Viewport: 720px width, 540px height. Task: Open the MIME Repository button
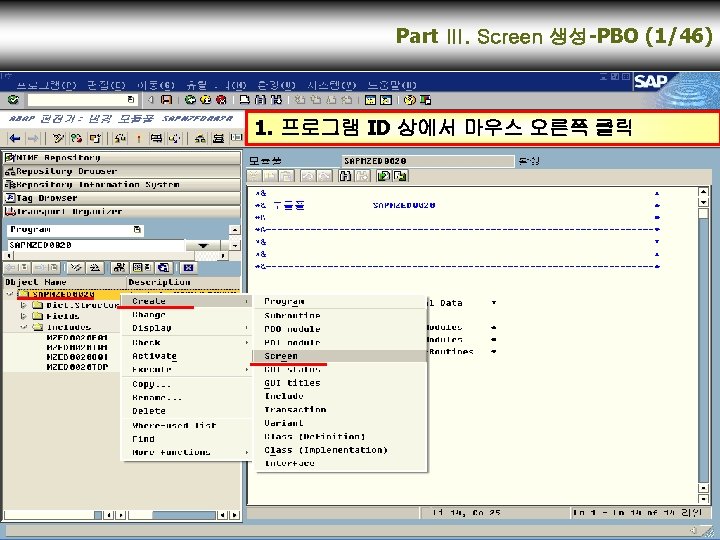122,158
